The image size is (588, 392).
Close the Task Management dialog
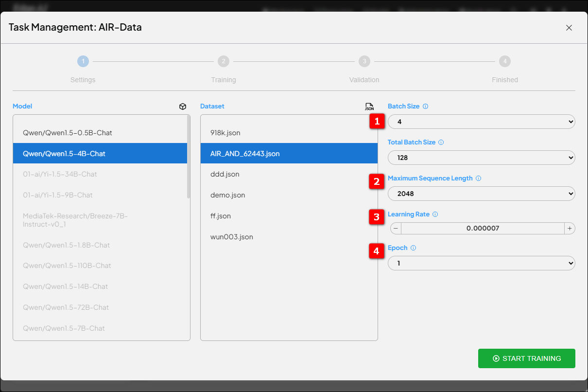(x=569, y=28)
